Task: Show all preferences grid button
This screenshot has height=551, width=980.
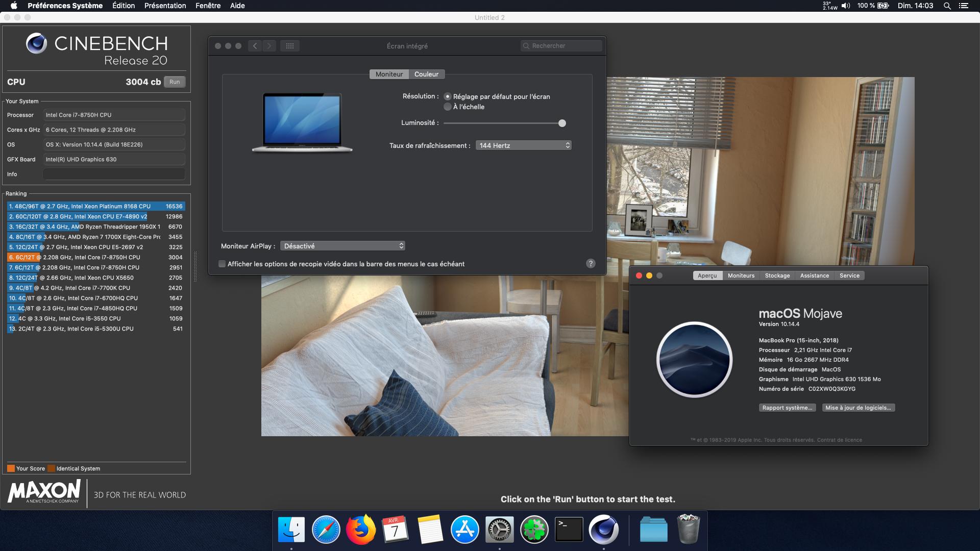Action: tap(290, 46)
